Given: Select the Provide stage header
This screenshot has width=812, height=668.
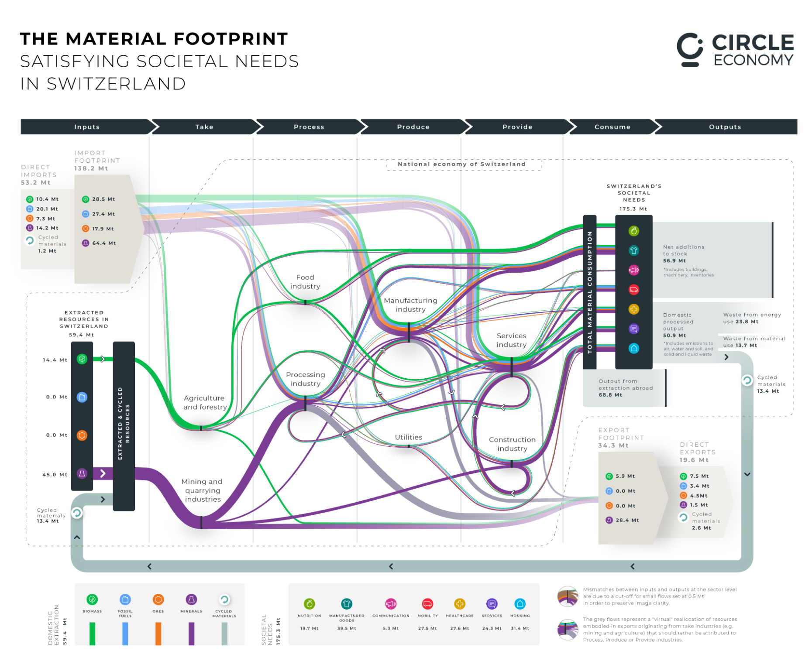Looking at the screenshot, I should (x=518, y=127).
